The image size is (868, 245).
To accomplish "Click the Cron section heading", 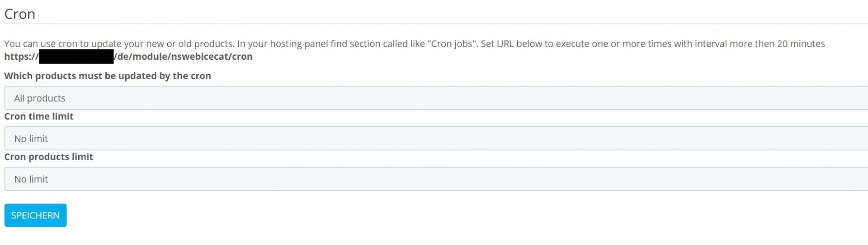I will pyautogui.click(x=19, y=14).
